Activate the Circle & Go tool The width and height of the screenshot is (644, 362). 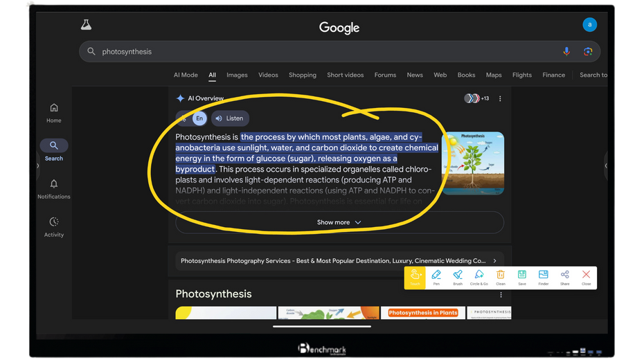pyautogui.click(x=479, y=278)
